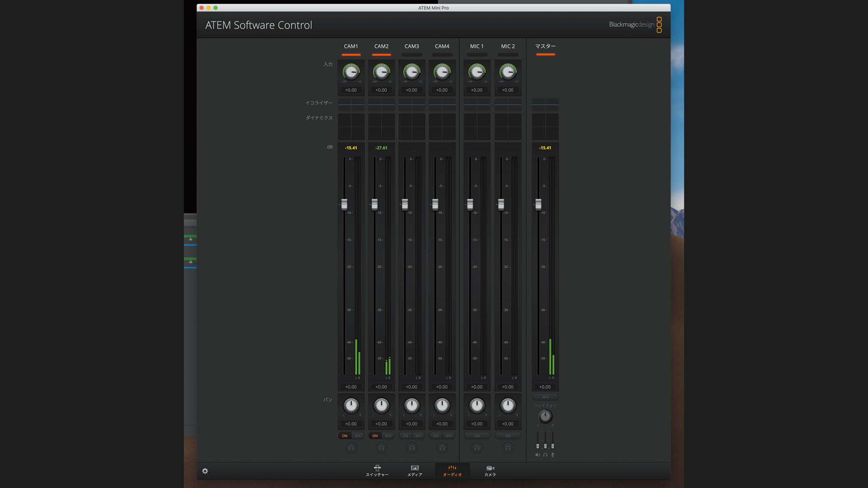Screen dimensions: 868x488
Task: Click the CAM3 pan knob
Action: tap(411, 405)
